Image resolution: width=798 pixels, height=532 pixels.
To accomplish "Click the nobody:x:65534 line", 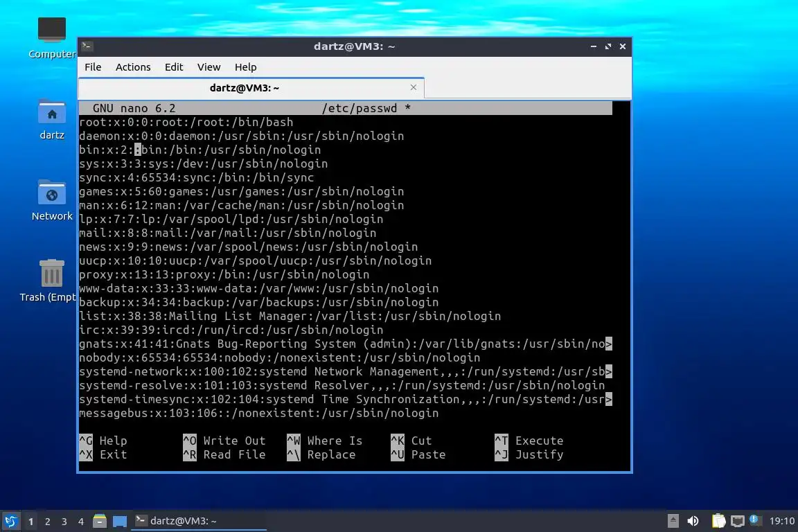I will click(280, 357).
